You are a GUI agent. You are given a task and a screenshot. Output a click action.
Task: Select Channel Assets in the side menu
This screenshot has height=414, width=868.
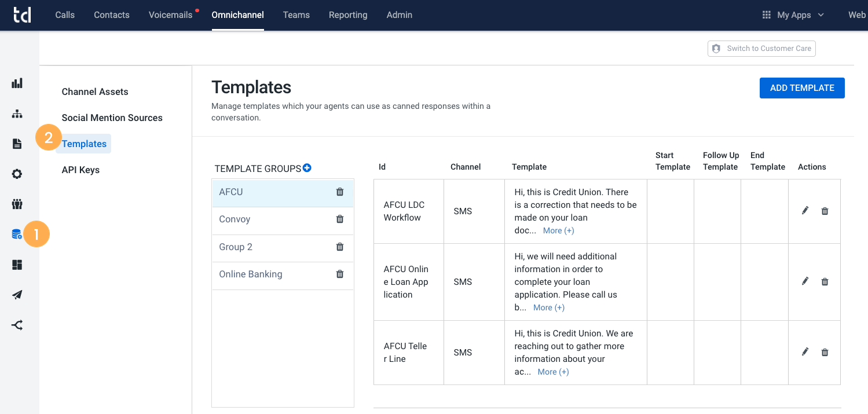(x=95, y=91)
